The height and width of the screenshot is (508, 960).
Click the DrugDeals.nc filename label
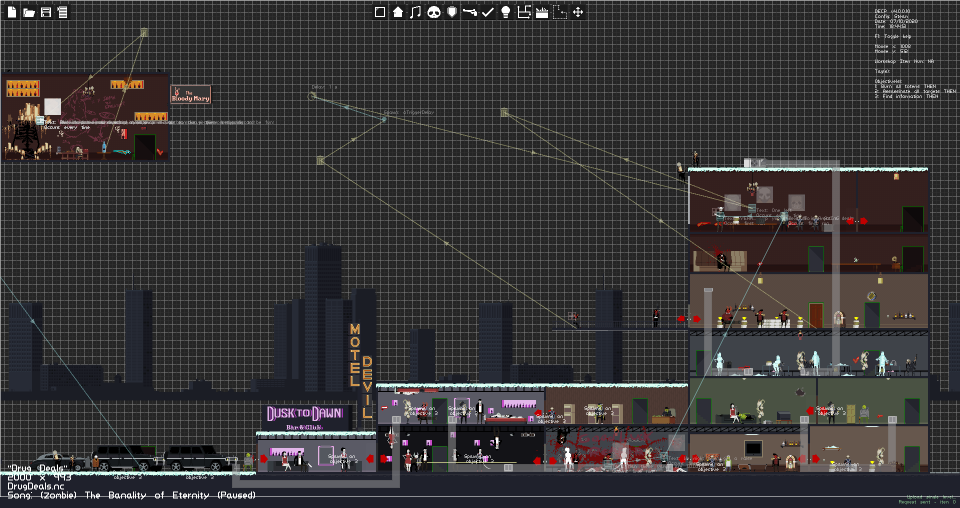[36, 486]
